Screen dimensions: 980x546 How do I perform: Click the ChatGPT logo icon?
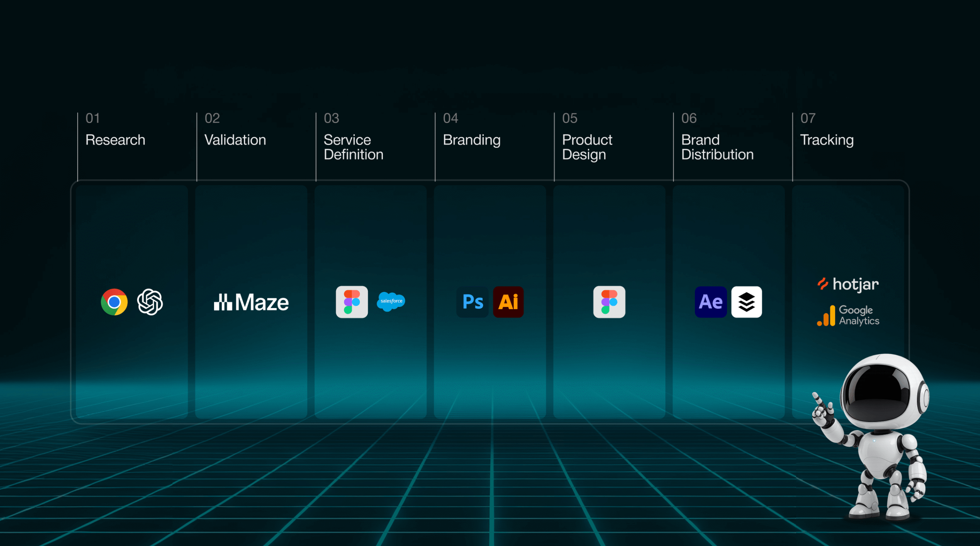pyautogui.click(x=150, y=302)
